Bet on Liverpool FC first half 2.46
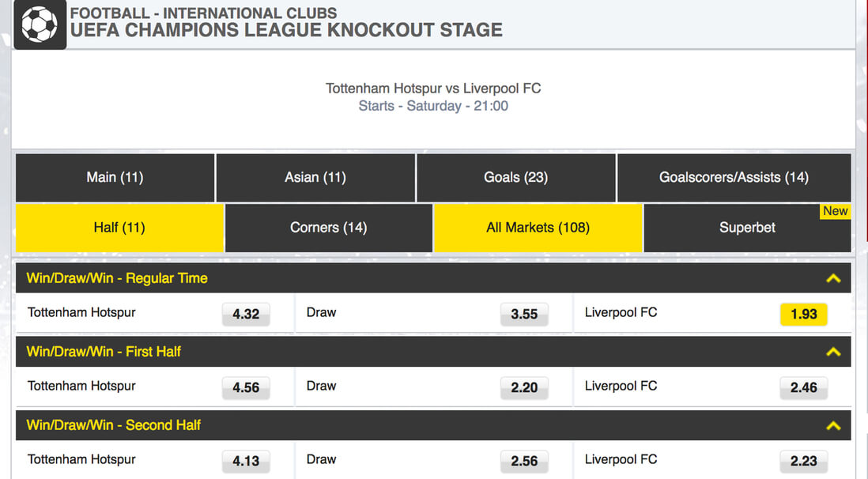 click(804, 387)
